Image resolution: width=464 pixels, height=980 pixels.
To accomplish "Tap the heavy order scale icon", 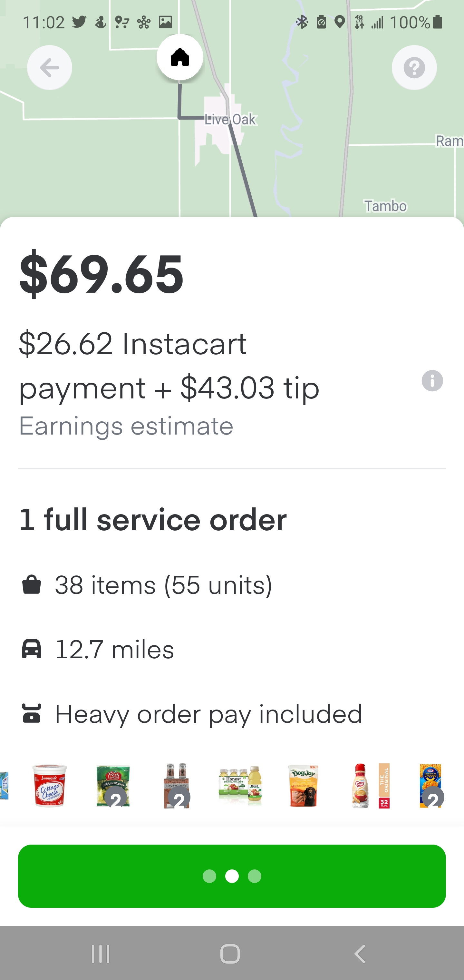I will click(32, 713).
